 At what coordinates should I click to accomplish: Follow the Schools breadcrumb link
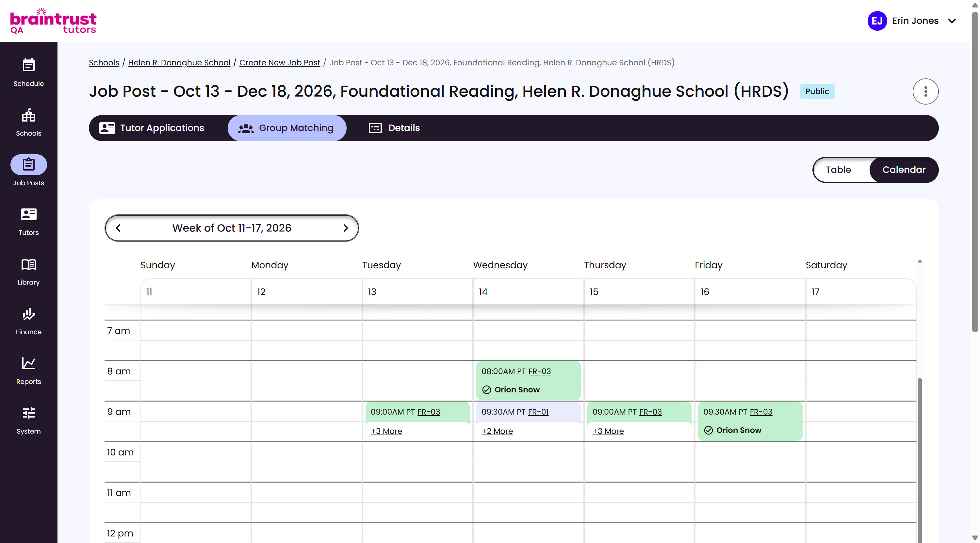point(104,62)
